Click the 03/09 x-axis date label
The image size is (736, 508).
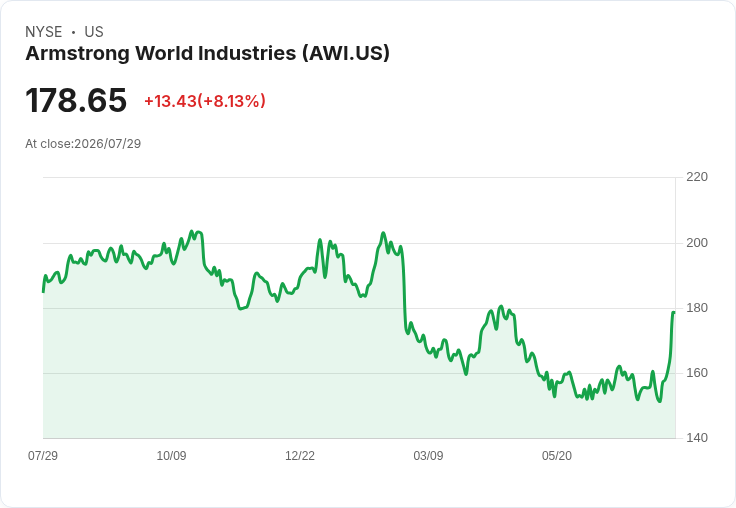point(428,455)
